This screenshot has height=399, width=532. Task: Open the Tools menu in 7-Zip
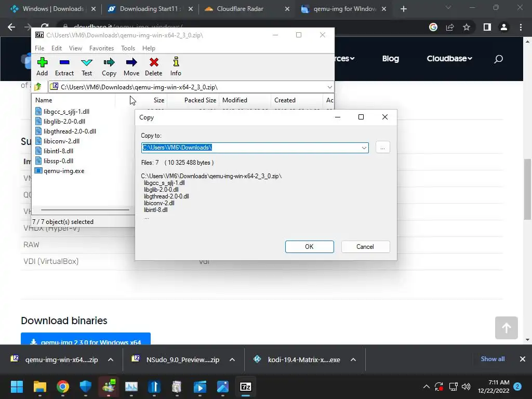pos(128,48)
